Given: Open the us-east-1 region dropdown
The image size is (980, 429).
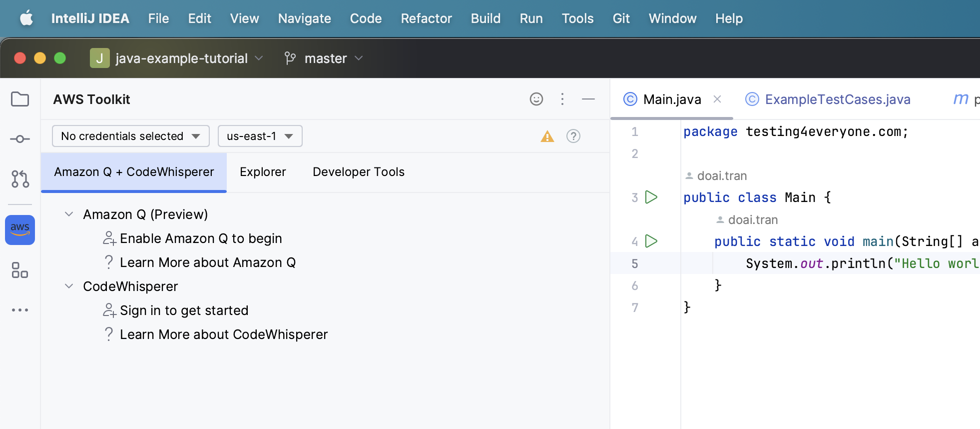Looking at the screenshot, I should [x=260, y=136].
